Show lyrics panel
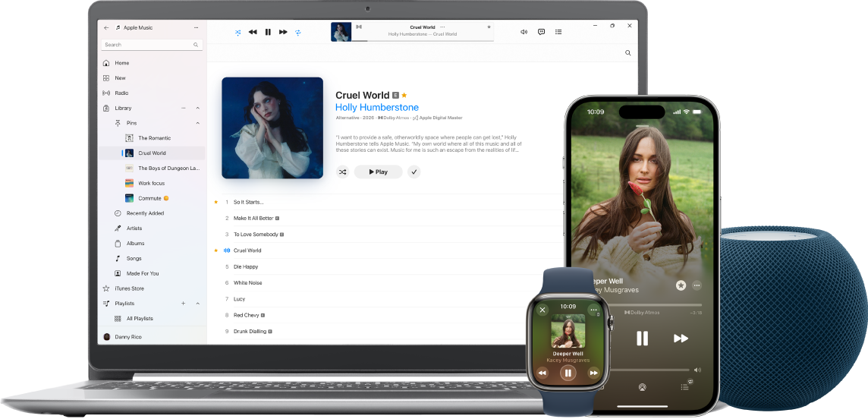This screenshot has height=419, width=868. pos(542,32)
